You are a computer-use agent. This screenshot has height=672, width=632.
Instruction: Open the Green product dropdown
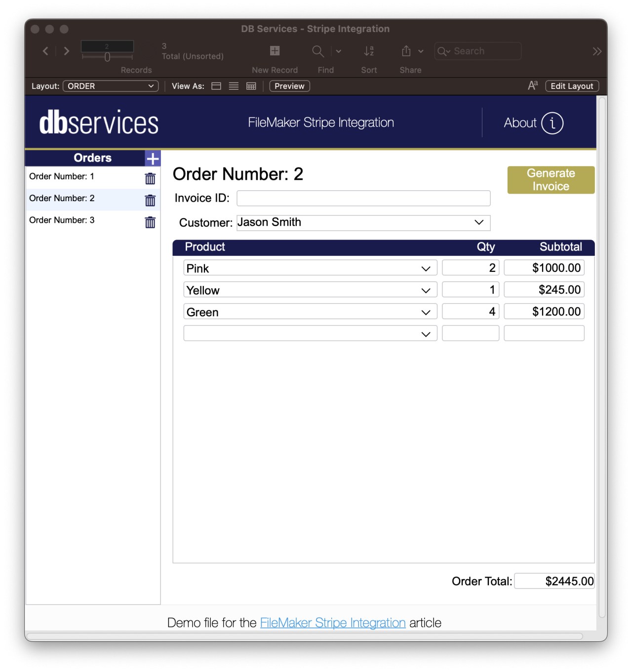pyautogui.click(x=310, y=311)
